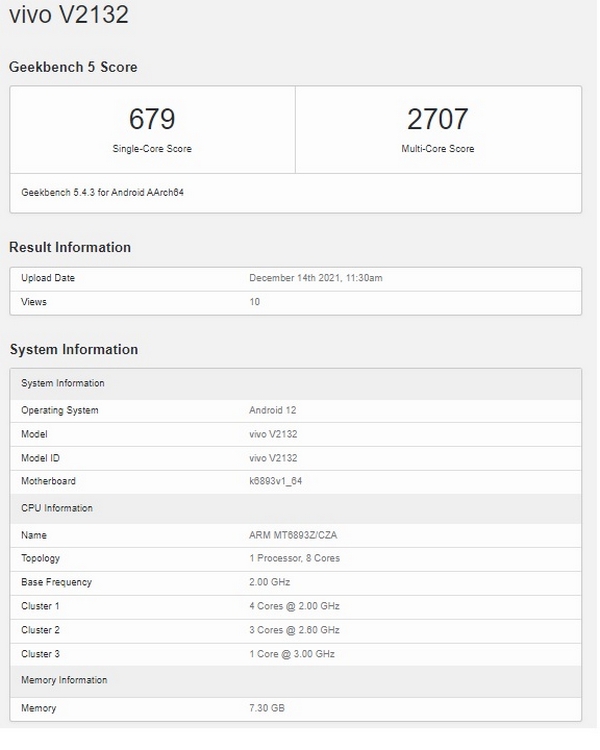Select the multi-core score 2707
The image size is (600, 750).
coord(437,119)
